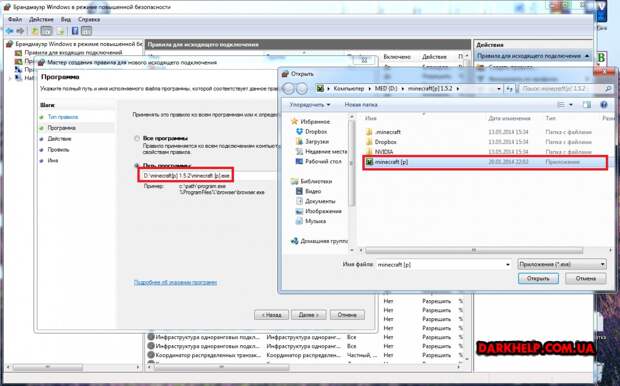
Task: Select the NVIDIA folder in file list
Action: [x=379, y=151]
